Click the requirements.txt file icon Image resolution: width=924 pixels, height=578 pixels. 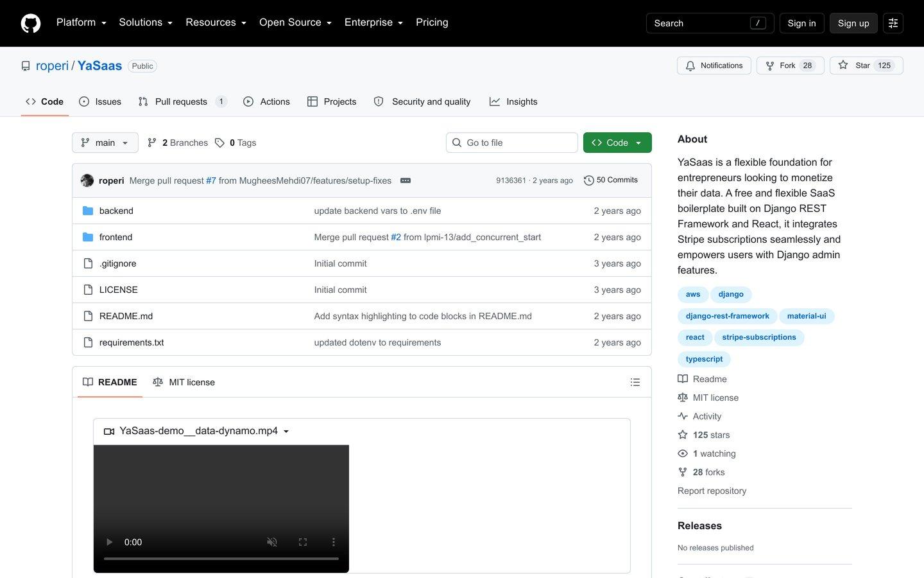pos(88,342)
